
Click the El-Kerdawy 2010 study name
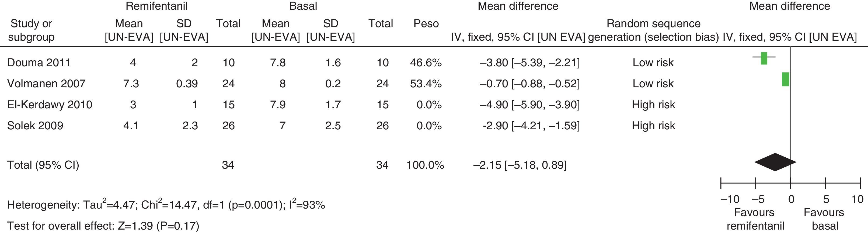point(50,105)
